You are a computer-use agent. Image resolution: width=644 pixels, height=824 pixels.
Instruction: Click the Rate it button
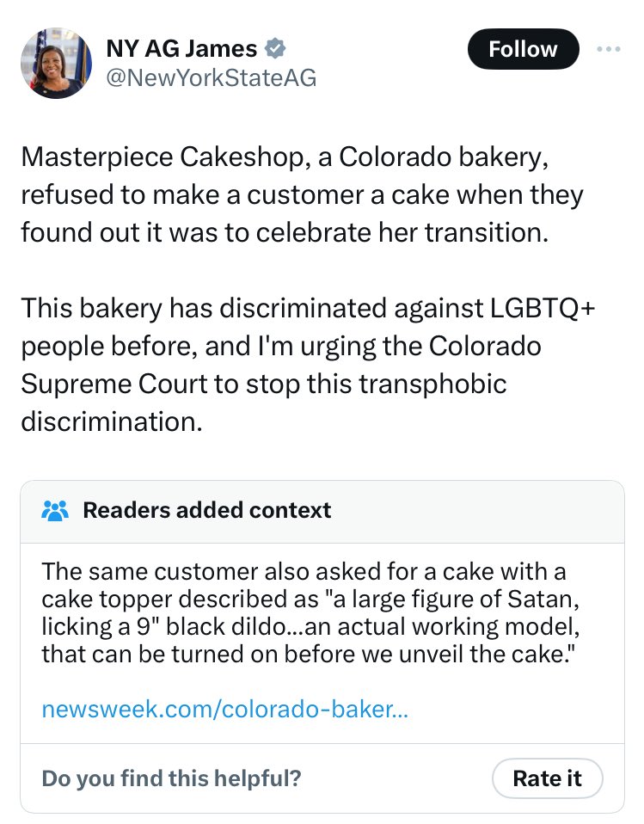548,778
